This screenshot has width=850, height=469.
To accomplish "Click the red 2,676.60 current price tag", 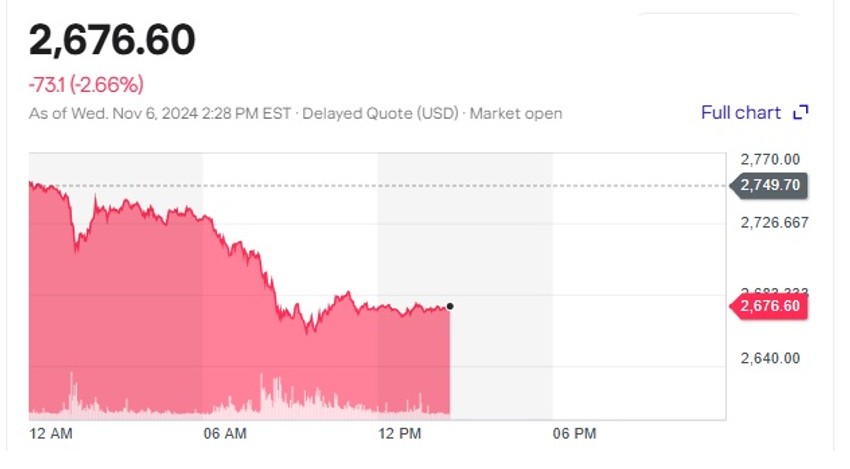I will pyautogui.click(x=770, y=306).
